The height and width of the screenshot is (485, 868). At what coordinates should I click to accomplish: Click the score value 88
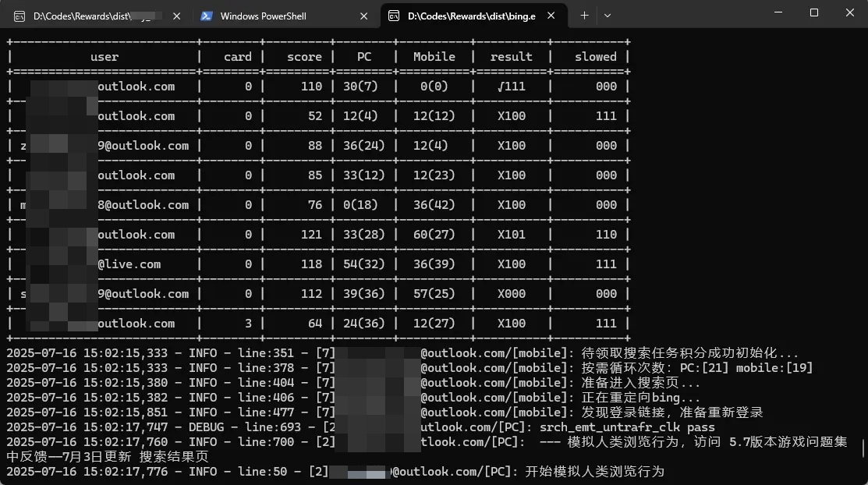pyautogui.click(x=315, y=146)
